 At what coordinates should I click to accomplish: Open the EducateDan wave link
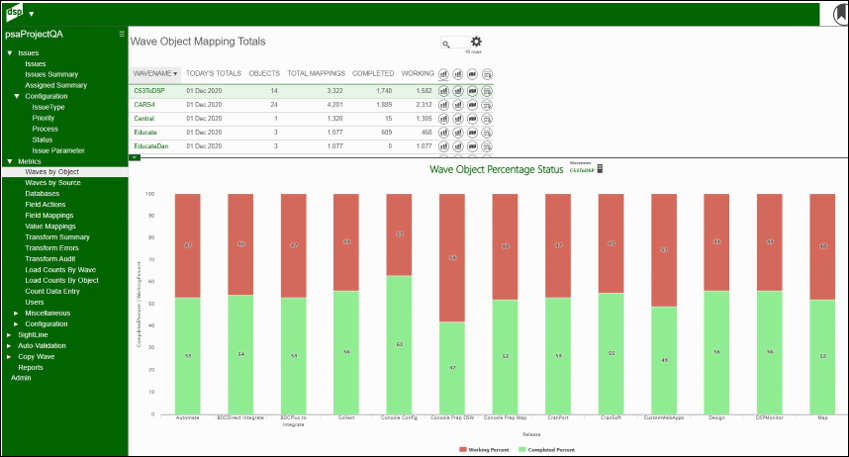151,146
